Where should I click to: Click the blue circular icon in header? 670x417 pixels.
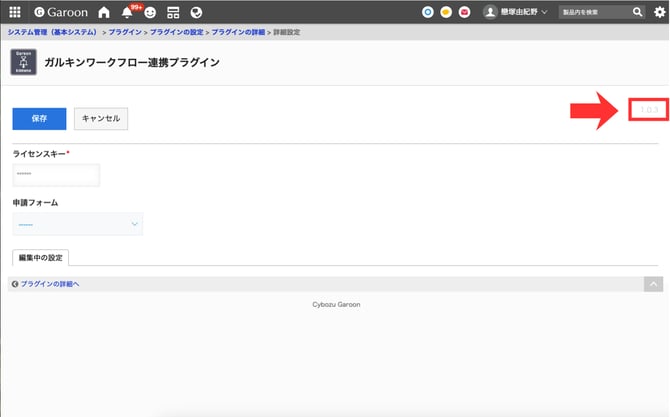coord(428,12)
